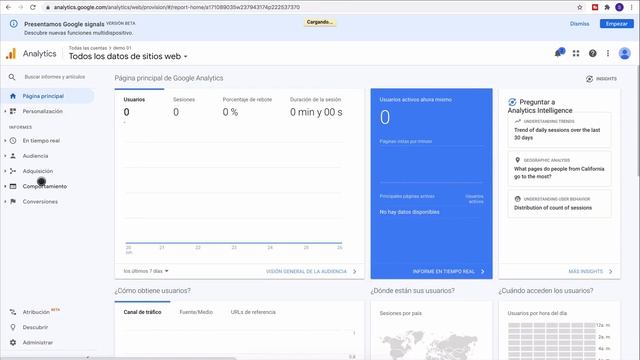Click the Google signals info icon
Screen dimensions: 640x360
pos(13,24)
